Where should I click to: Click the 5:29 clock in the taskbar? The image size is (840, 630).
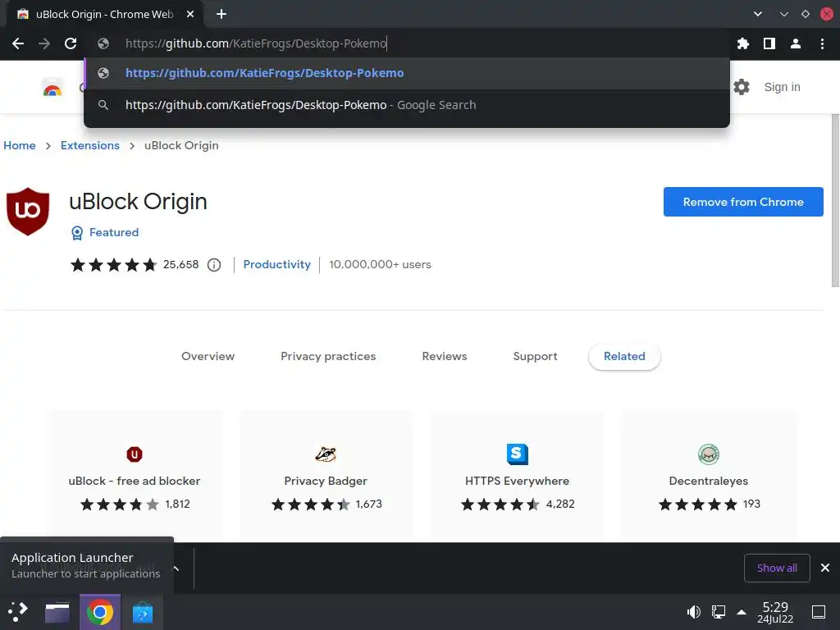tap(775, 612)
